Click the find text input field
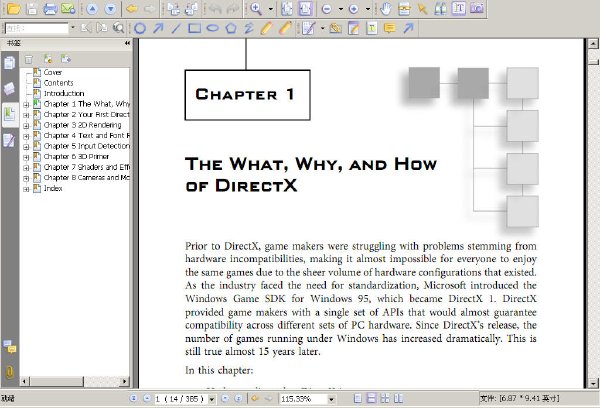Image resolution: width=600 pixels, height=408 pixels. click(x=37, y=28)
